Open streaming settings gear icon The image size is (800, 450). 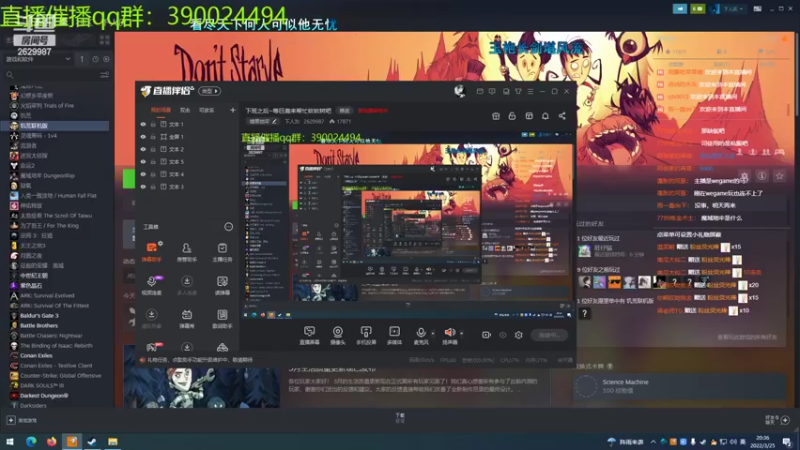(518, 335)
